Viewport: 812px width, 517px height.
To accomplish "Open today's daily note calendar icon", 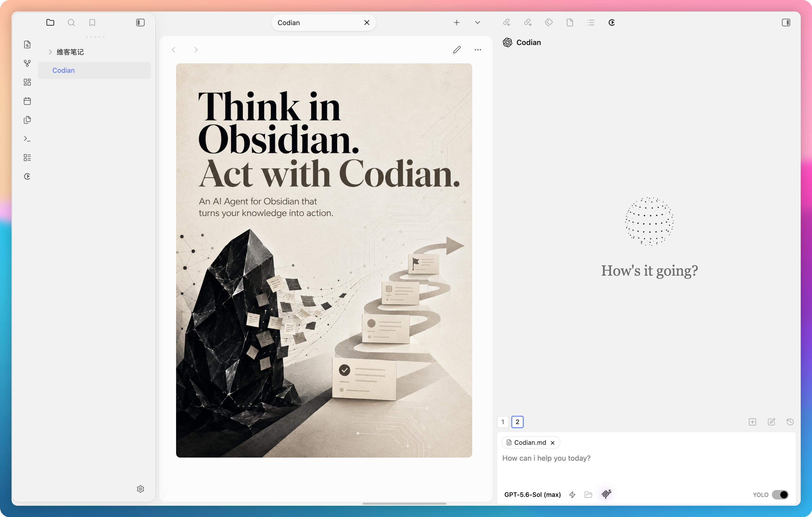I will coord(27,101).
